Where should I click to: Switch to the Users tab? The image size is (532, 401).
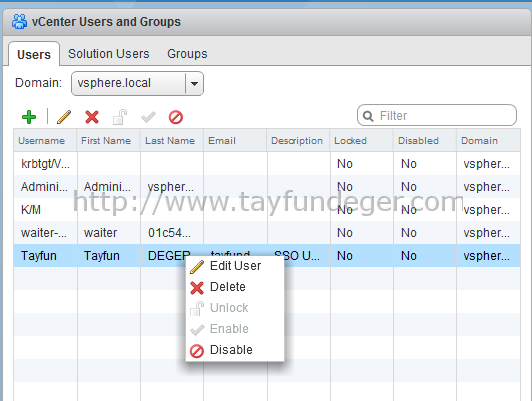pos(34,54)
